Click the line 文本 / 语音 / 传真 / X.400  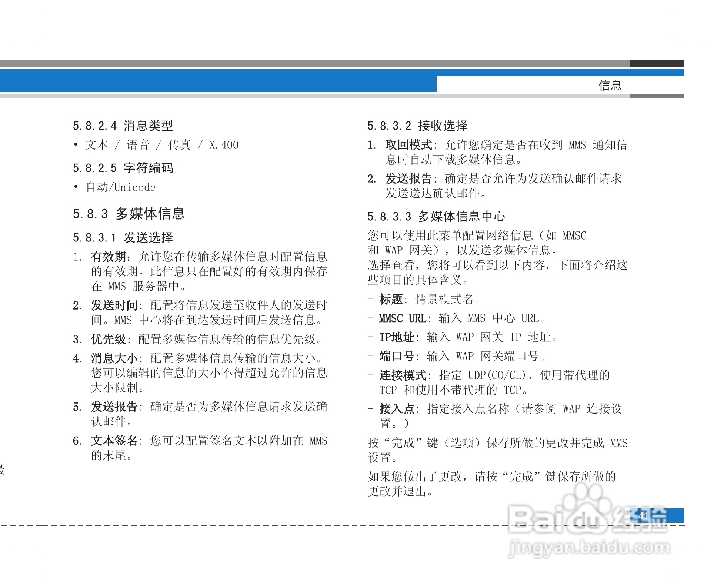coord(162,145)
